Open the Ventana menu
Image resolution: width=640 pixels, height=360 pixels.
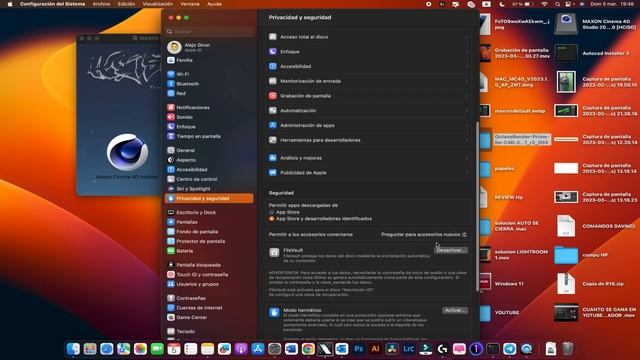[x=190, y=4]
